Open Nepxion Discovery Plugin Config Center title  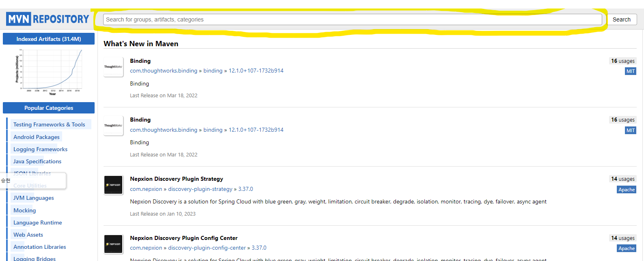pyautogui.click(x=184, y=238)
